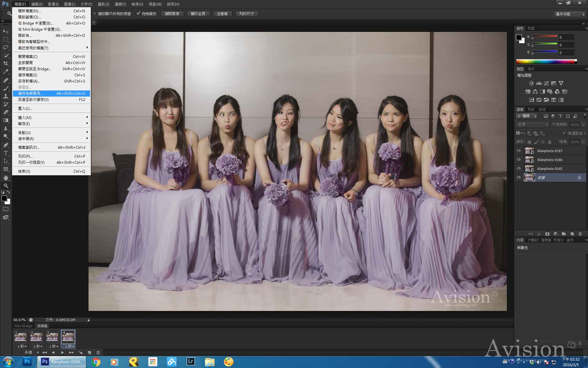Delete layer using Layers panel trash icon
This screenshot has width=588, height=368.
(x=580, y=234)
